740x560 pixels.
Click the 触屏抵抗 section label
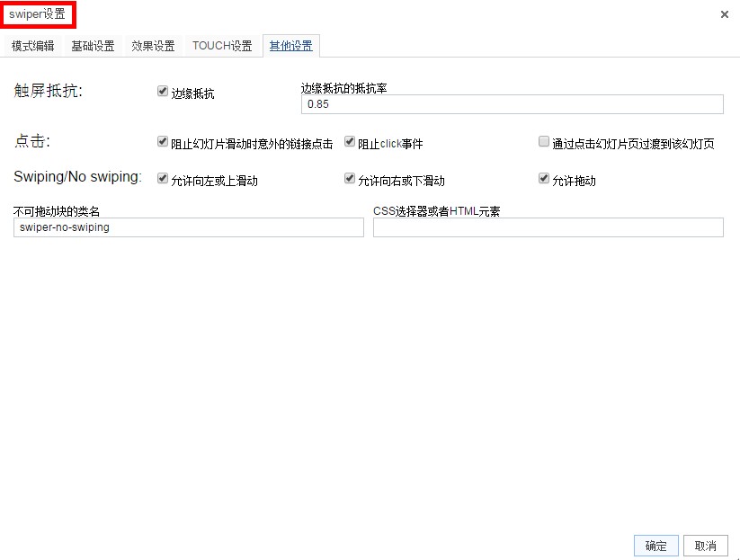coord(49,90)
